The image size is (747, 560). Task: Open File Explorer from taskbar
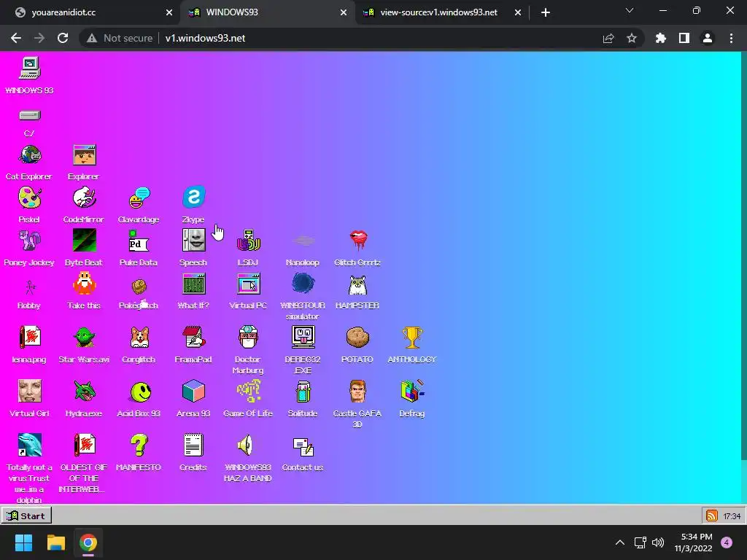pos(55,542)
